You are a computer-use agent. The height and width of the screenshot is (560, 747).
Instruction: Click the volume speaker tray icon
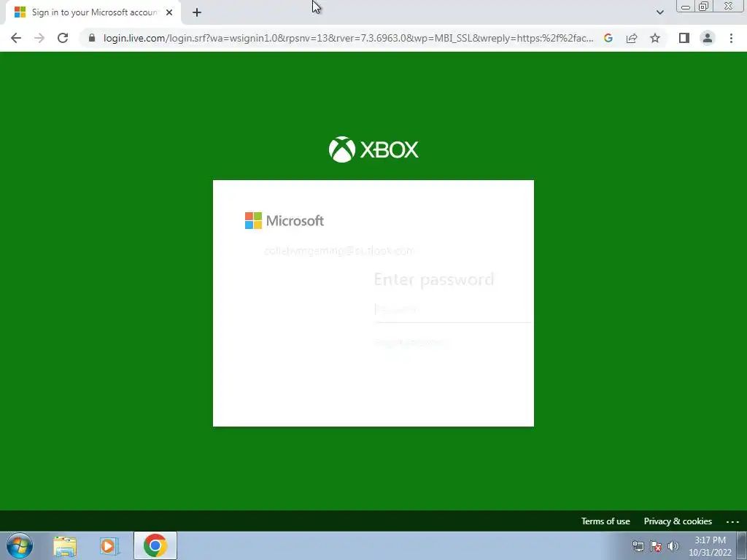point(673,546)
